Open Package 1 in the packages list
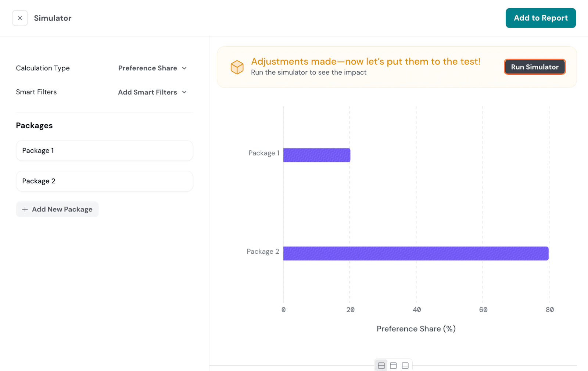Screen dimensions: 588x371 coord(104,151)
